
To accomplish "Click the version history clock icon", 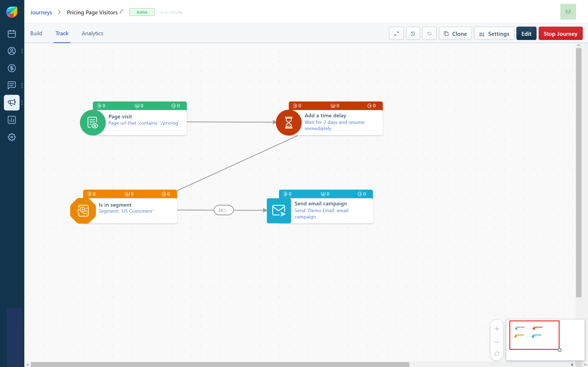I will tap(413, 34).
